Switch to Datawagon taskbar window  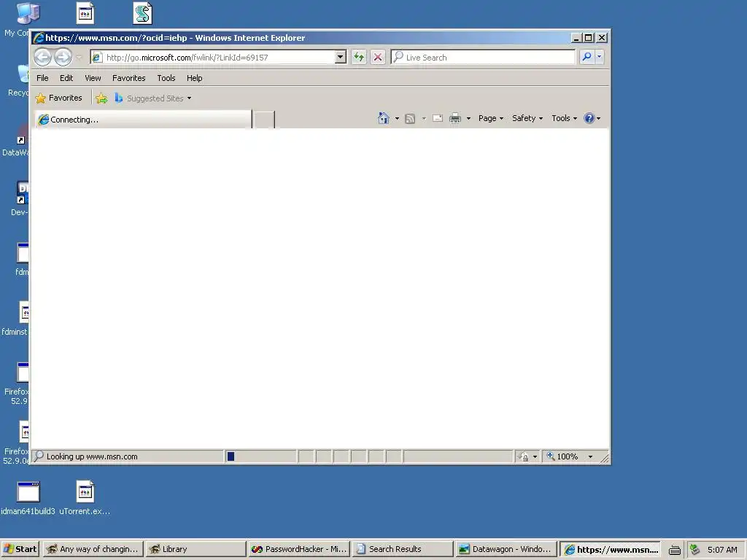pos(506,549)
